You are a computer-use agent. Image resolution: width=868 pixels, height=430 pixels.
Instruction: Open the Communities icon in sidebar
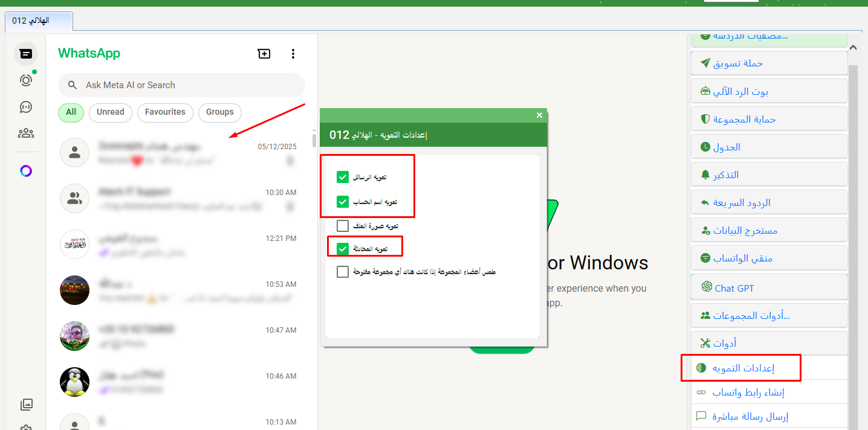tap(25, 133)
